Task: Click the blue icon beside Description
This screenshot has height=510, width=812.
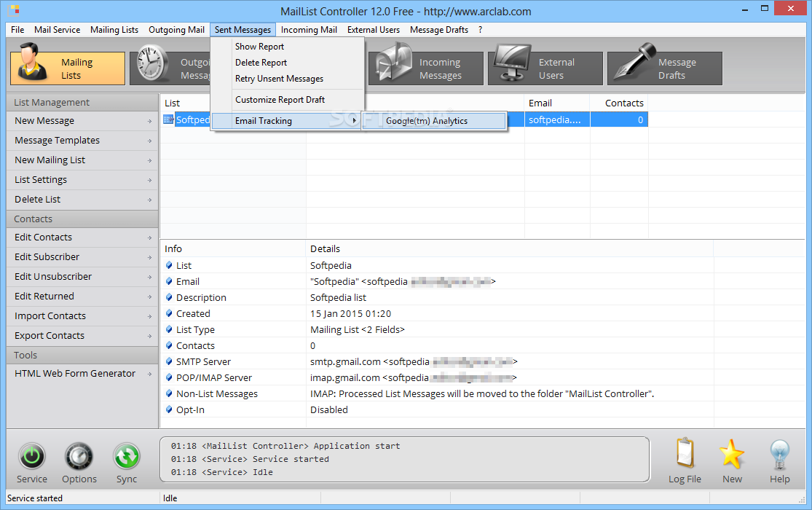Action: (169, 297)
